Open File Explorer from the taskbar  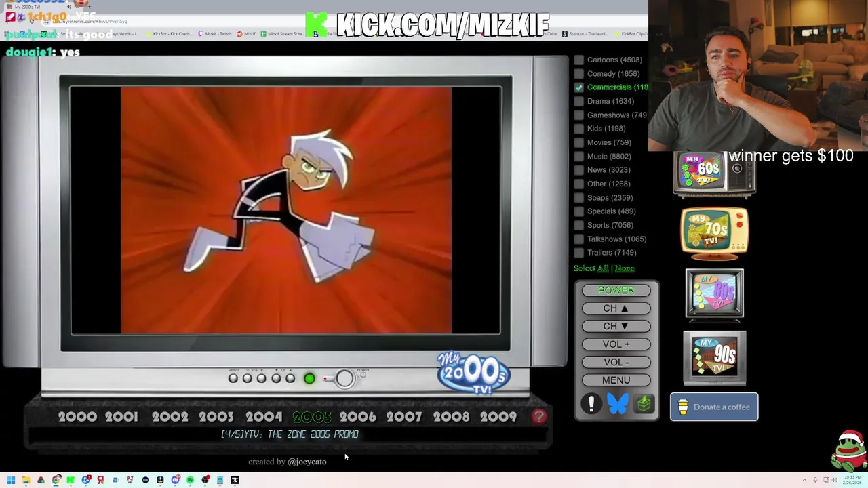(26, 480)
